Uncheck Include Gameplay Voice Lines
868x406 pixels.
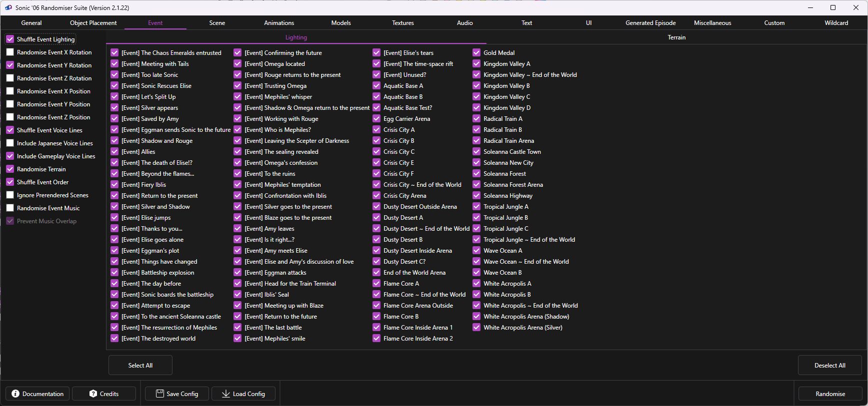(10, 156)
